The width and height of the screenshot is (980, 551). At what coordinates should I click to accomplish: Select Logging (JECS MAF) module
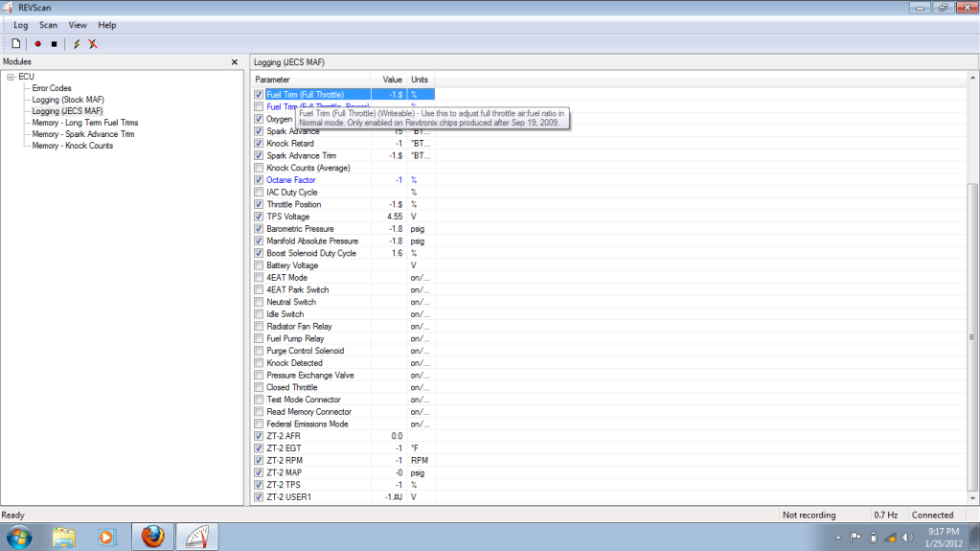(x=67, y=111)
